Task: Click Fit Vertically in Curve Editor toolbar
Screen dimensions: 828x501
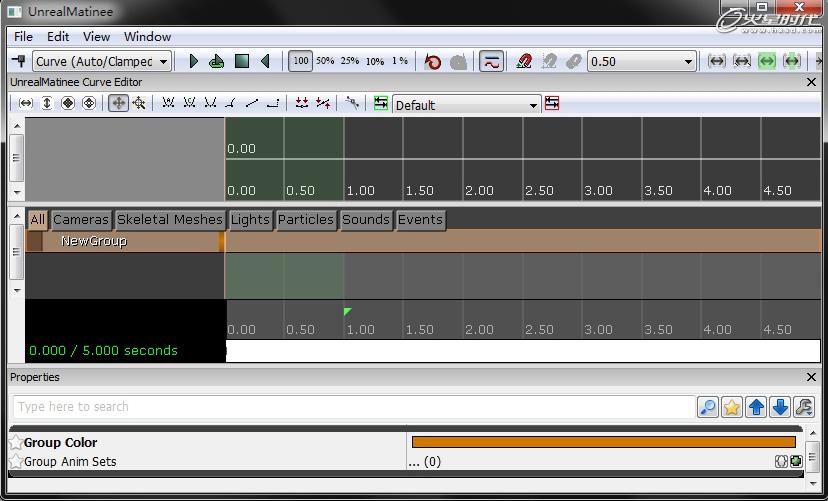Action: coord(47,103)
